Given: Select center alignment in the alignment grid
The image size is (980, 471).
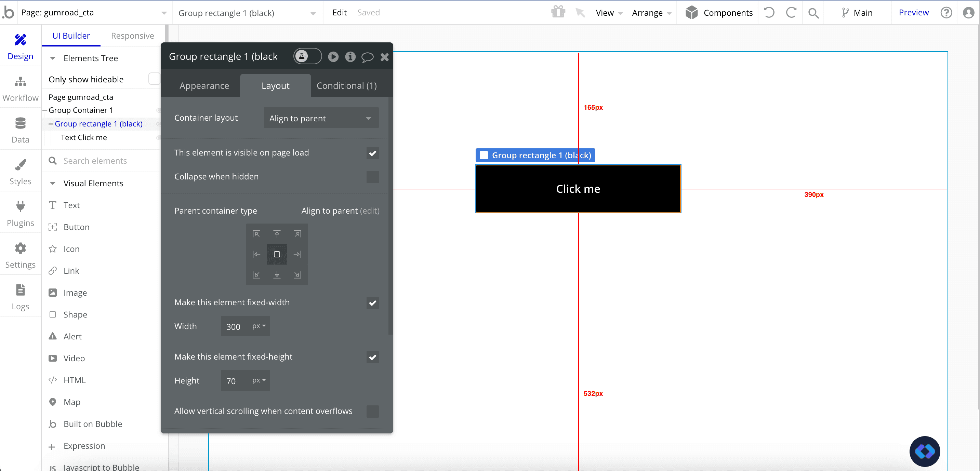Looking at the screenshot, I should point(277,254).
